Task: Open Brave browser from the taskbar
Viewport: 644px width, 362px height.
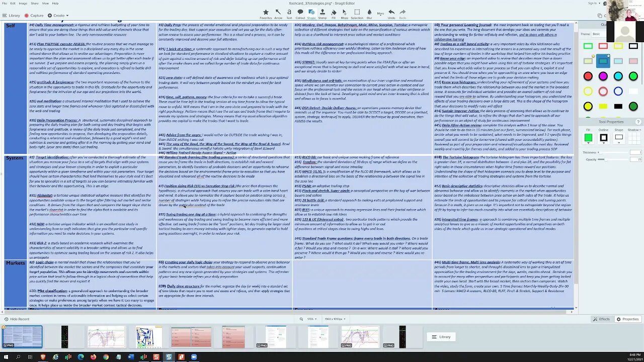Action: [x=43, y=357]
